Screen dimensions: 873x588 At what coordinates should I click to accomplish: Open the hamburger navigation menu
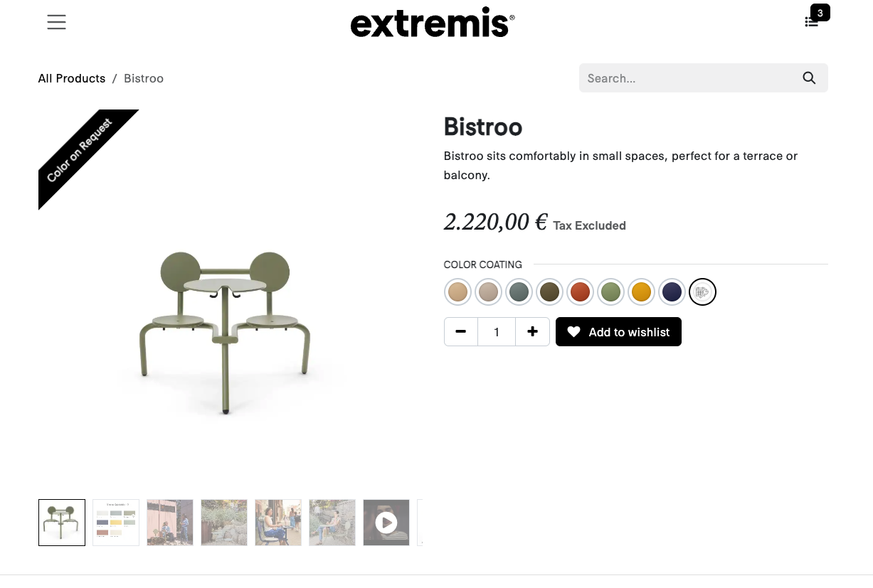[57, 22]
